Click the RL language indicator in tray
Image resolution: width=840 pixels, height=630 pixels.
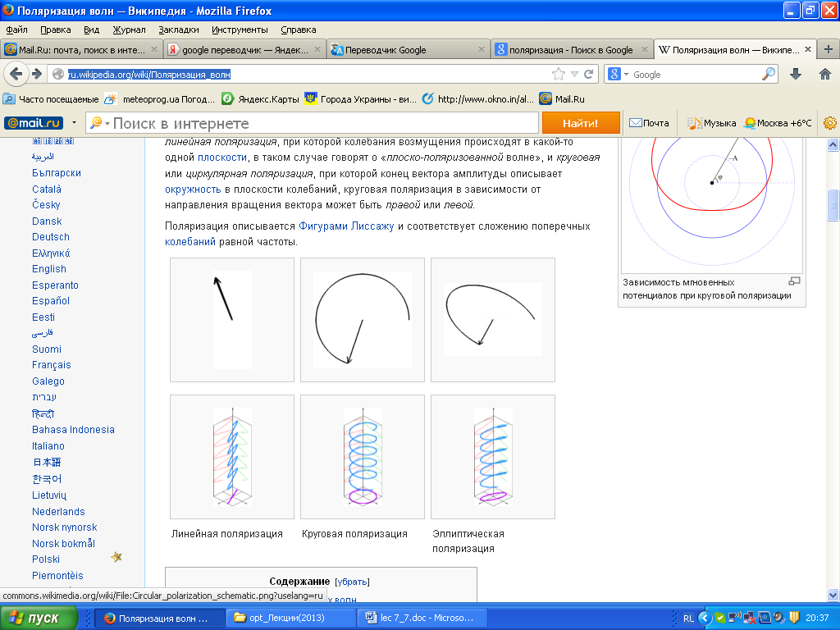pos(688,619)
